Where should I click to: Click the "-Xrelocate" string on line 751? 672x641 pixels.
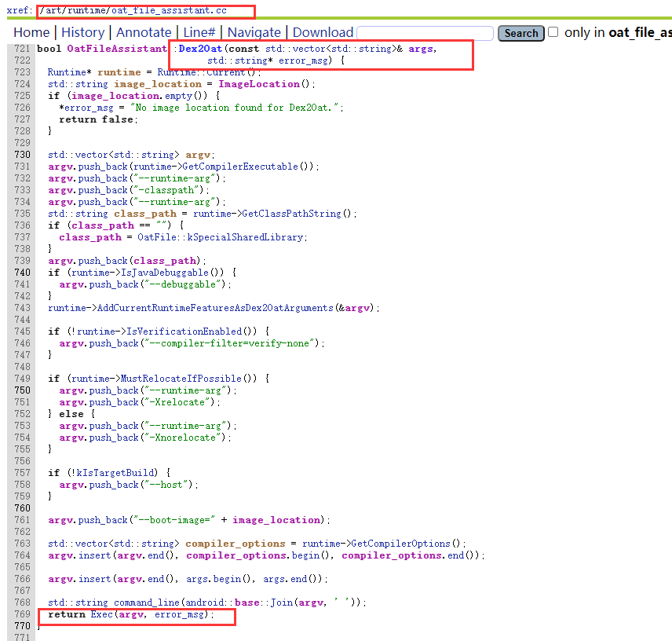pos(177,402)
